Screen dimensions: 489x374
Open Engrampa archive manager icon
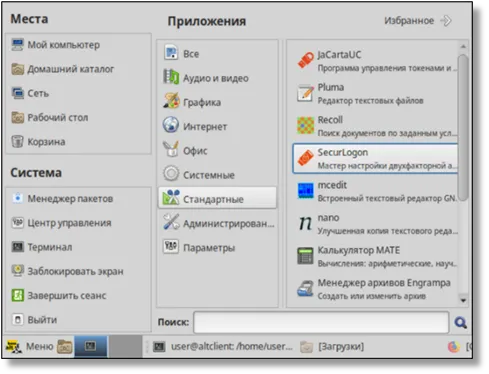305,289
